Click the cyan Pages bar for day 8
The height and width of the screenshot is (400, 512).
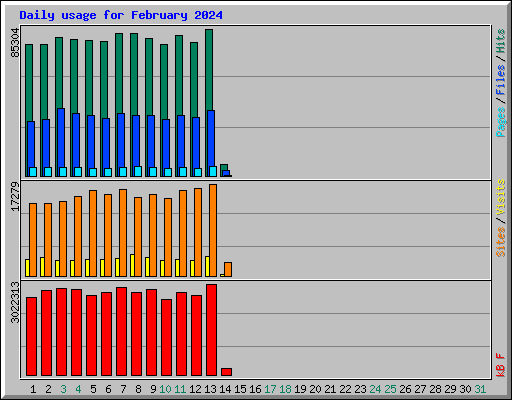[x=138, y=171]
